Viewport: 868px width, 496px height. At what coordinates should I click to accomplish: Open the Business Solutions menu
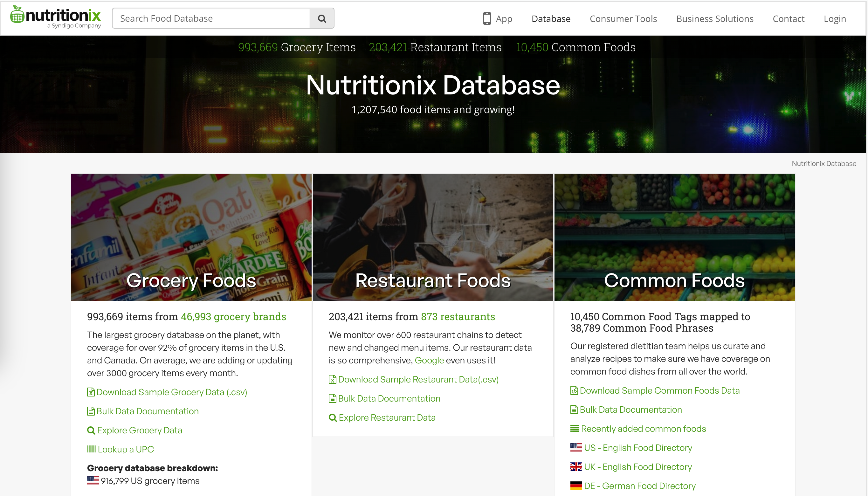pos(714,19)
